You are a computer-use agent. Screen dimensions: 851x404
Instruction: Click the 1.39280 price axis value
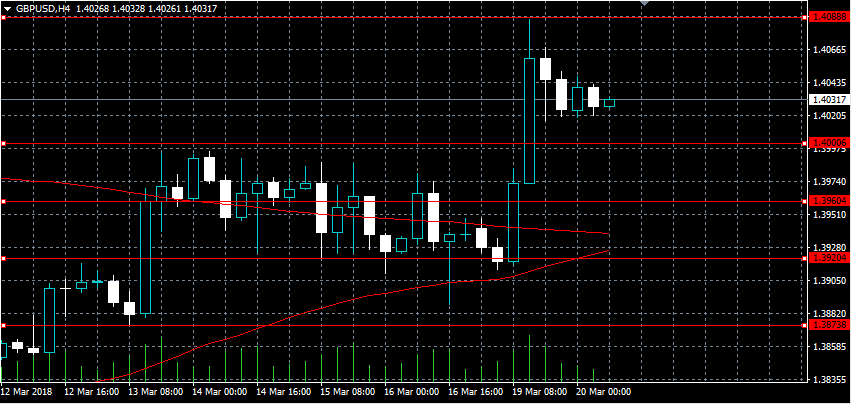pos(830,248)
